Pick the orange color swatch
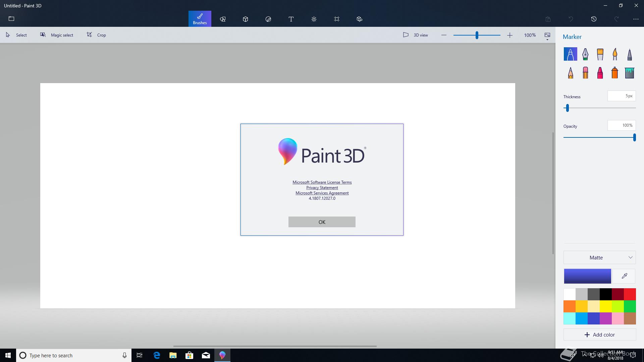The width and height of the screenshot is (644, 362). [x=570, y=306]
